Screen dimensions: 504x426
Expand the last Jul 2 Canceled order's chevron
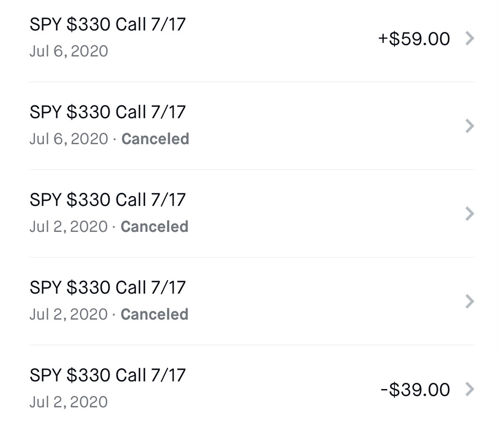point(470,302)
